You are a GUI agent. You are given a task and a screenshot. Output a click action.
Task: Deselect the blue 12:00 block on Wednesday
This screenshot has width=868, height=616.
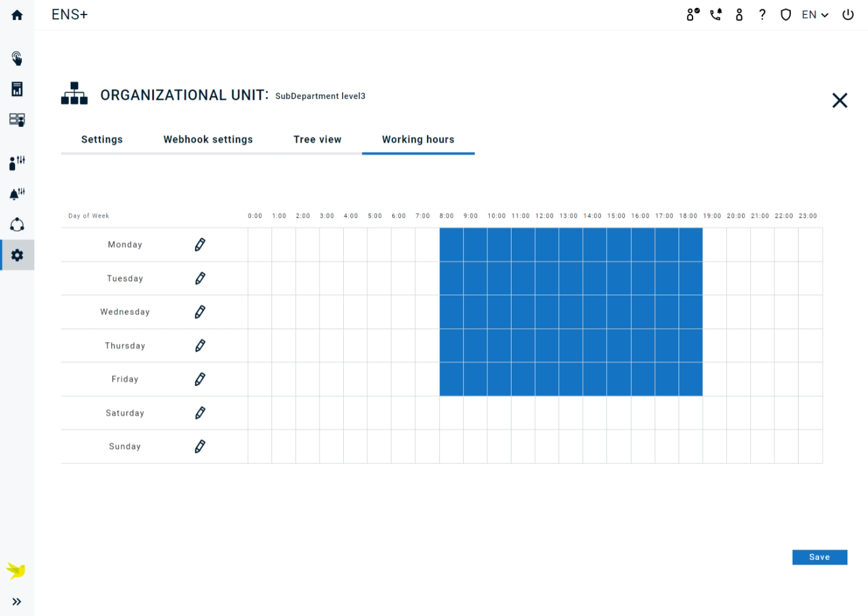pos(547,312)
